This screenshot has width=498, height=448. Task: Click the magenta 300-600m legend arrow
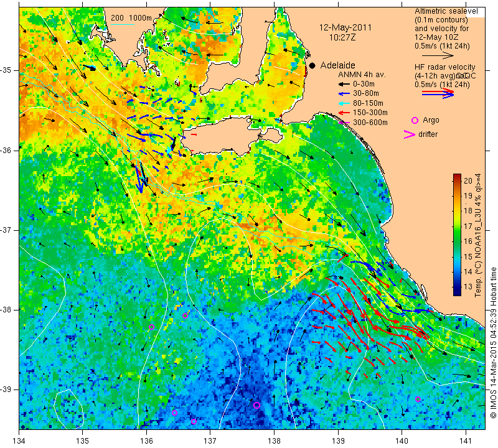tap(344, 123)
